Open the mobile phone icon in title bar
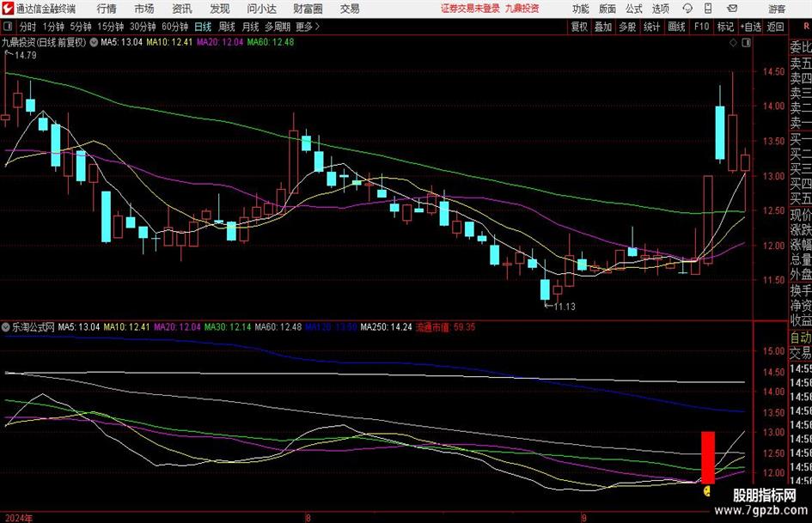This screenshot has width=812, height=523. [x=708, y=9]
